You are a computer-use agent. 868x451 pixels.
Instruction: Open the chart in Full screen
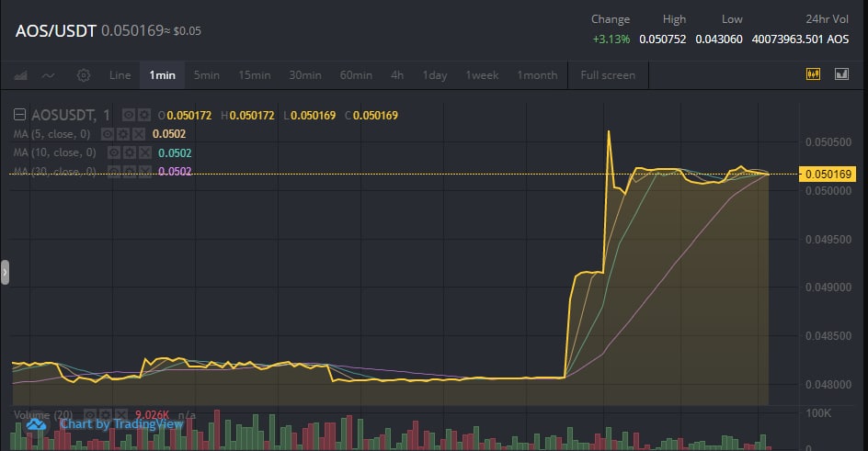pyautogui.click(x=608, y=75)
